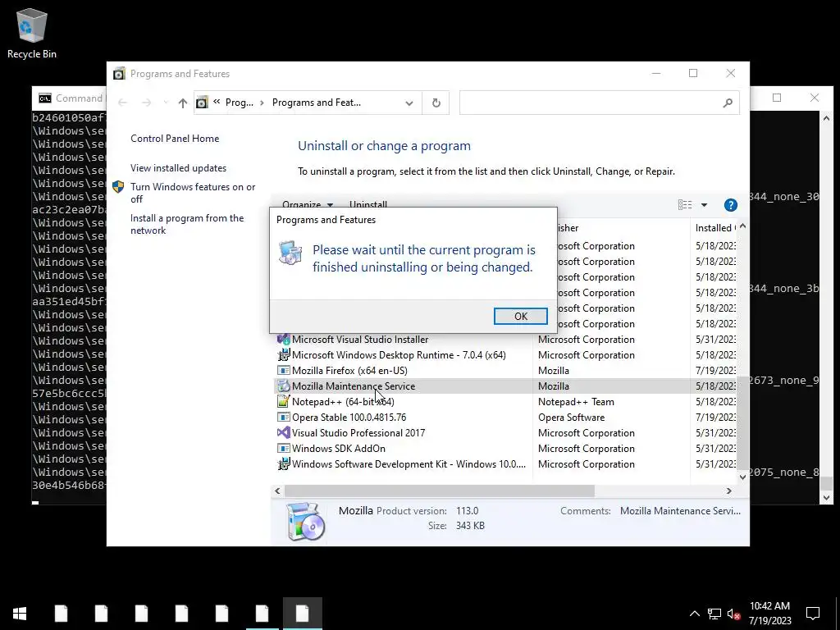The image size is (840, 630).
Task: Open the notification center icon
Action: 813,614
